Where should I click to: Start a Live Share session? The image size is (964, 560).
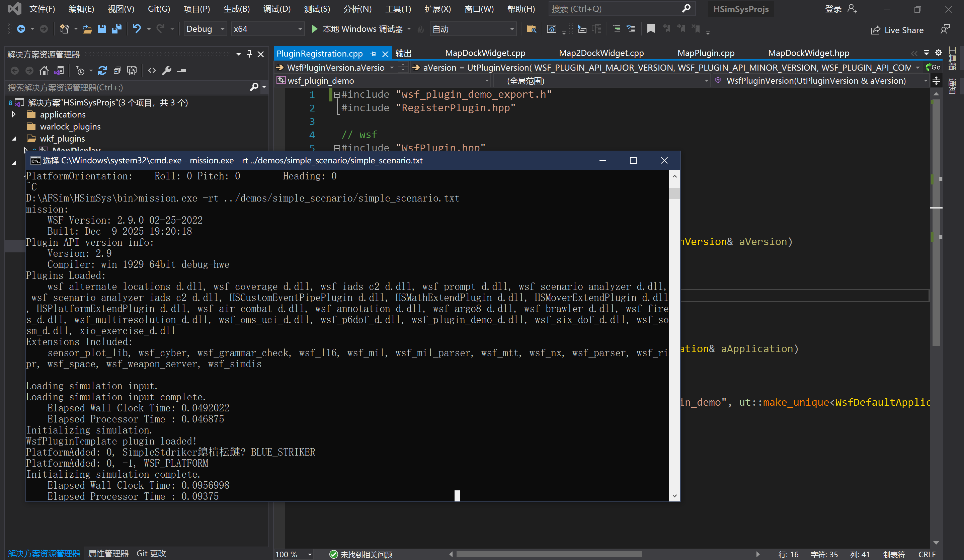(898, 30)
